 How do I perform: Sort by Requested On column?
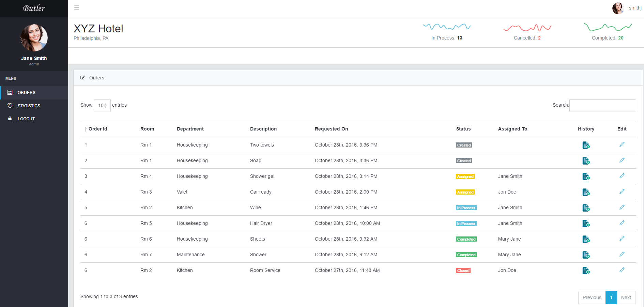tap(331, 129)
